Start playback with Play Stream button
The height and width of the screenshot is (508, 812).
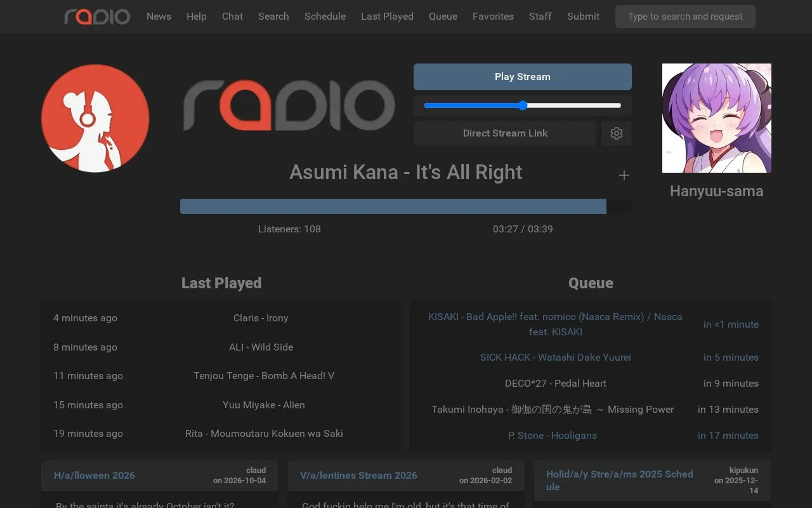tap(523, 77)
